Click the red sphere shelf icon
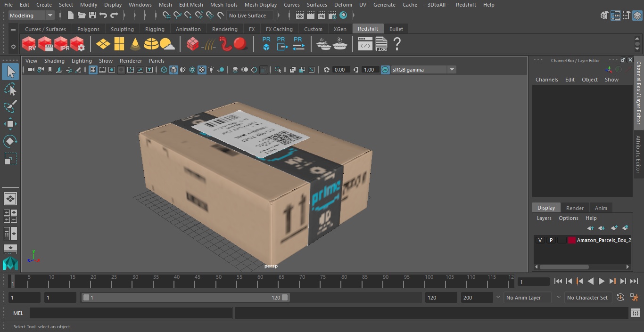 (x=240, y=44)
